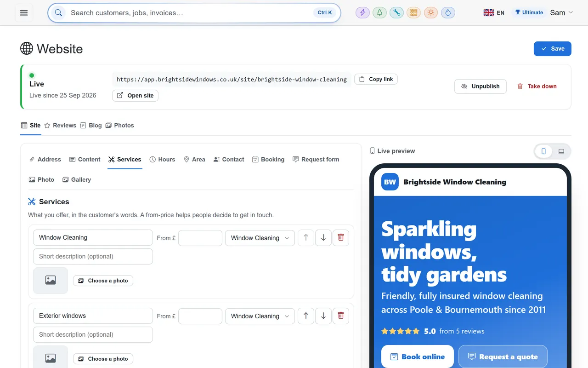
Task: Move Window Cleaning service up
Action: 306,238
